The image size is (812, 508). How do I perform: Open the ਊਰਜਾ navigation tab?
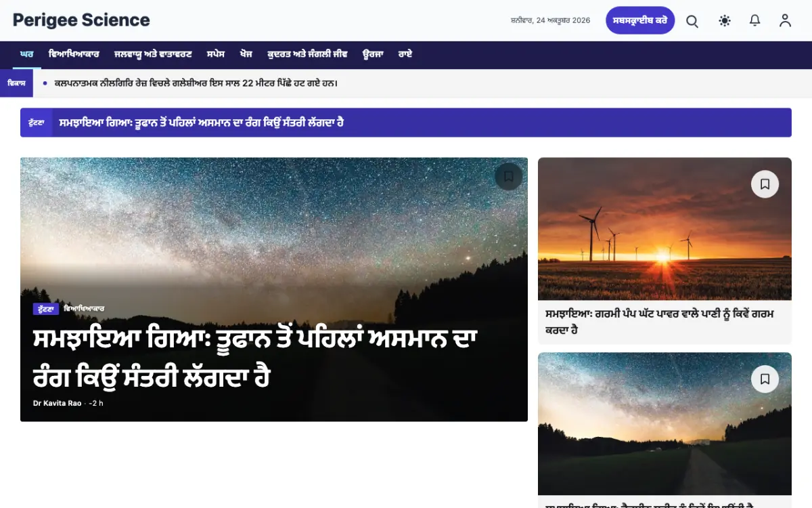[x=373, y=54]
